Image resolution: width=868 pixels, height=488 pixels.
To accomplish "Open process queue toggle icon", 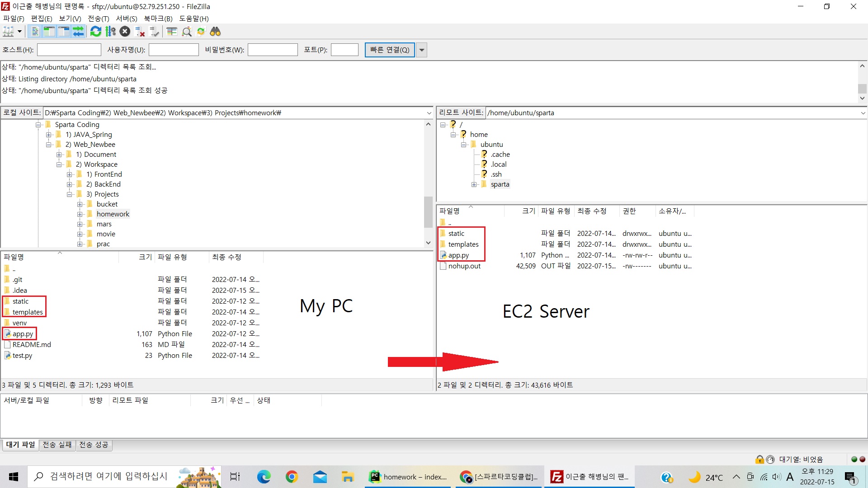I will 110,32.
